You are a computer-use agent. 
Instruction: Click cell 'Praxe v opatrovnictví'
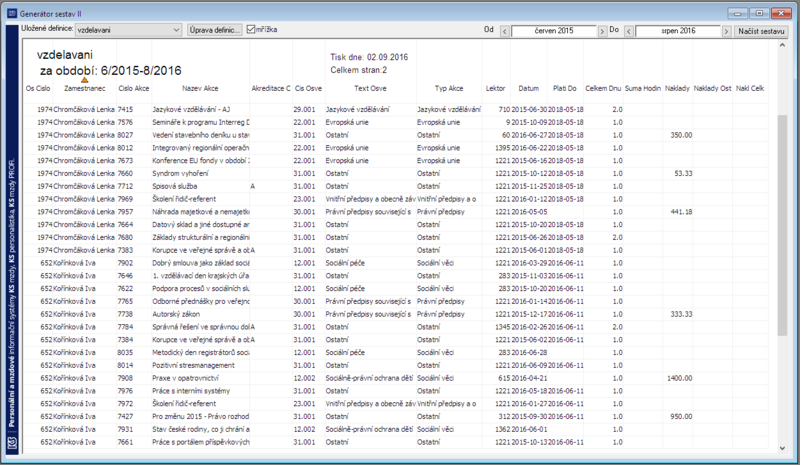(185, 378)
